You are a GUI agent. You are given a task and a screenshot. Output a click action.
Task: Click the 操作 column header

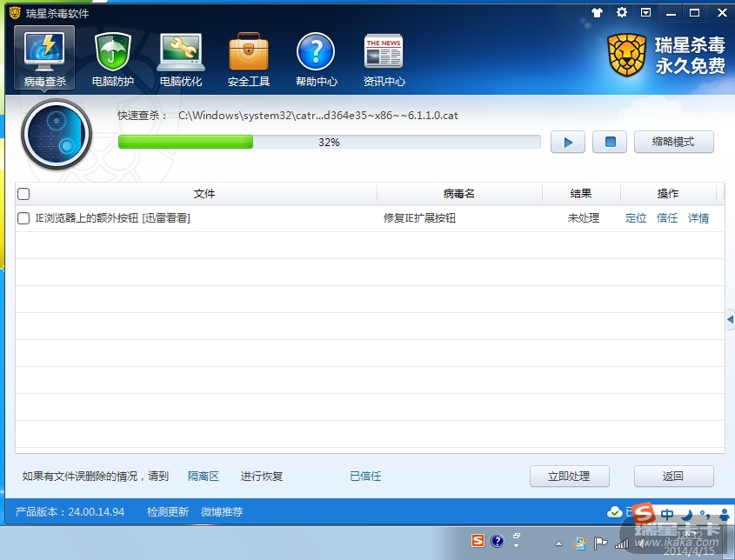(x=668, y=194)
